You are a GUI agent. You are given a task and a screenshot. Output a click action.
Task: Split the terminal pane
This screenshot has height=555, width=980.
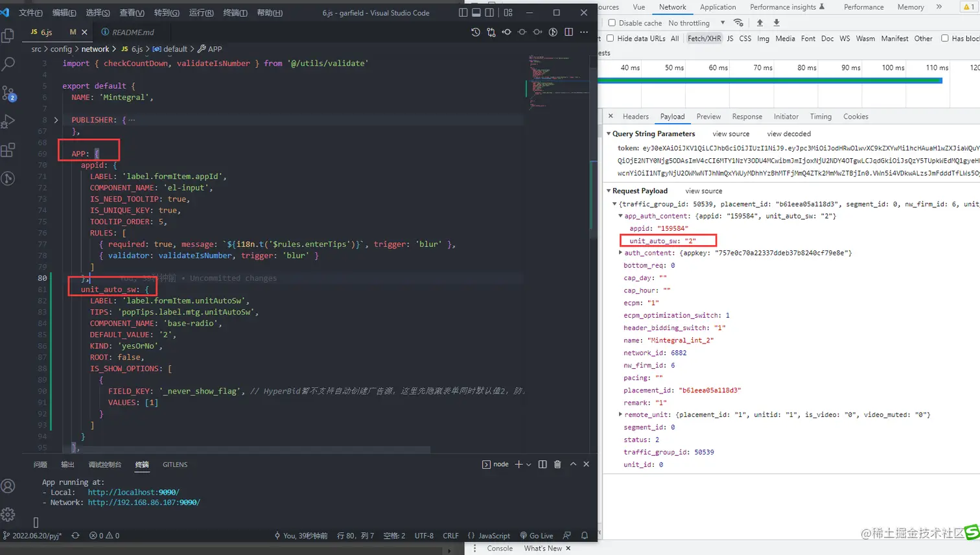tap(542, 464)
